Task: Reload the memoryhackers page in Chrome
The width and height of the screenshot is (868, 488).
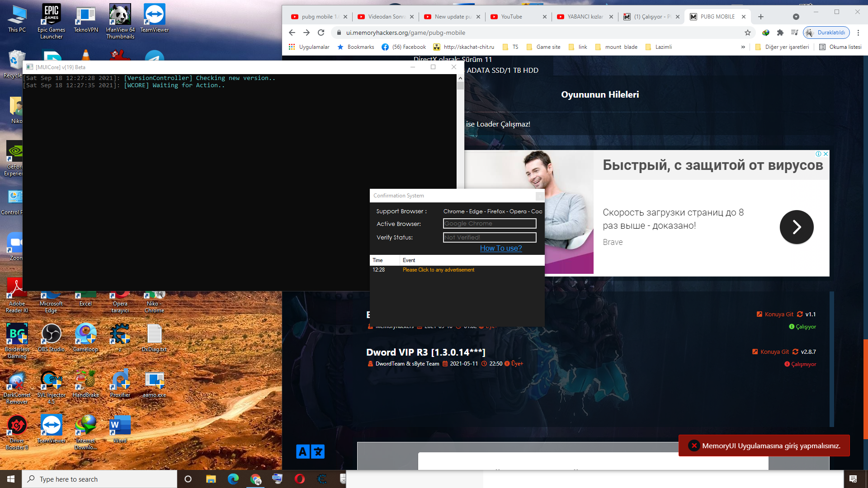Action: [x=321, y=33]
